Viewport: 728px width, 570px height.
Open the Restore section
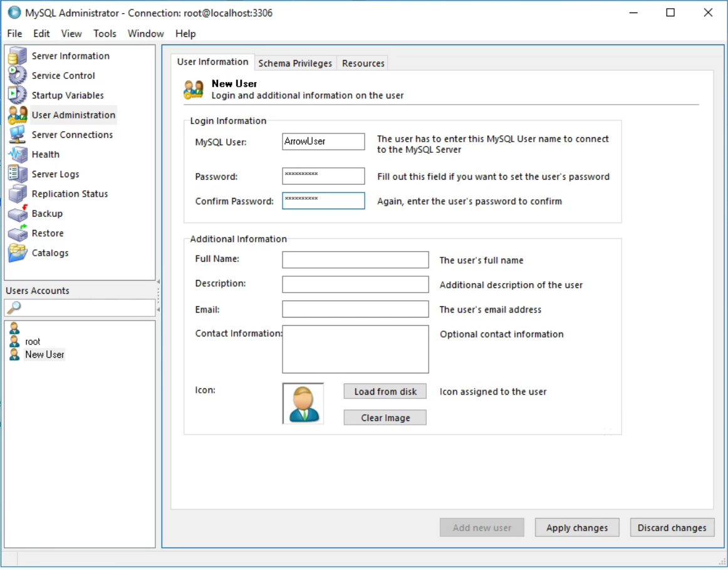click(48, 233)
